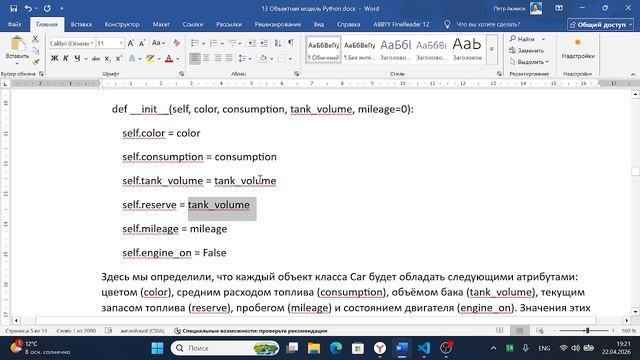Toggle Underline (Ч) formatting
Screen dimensions: 640x360
(x=77, y=59)
